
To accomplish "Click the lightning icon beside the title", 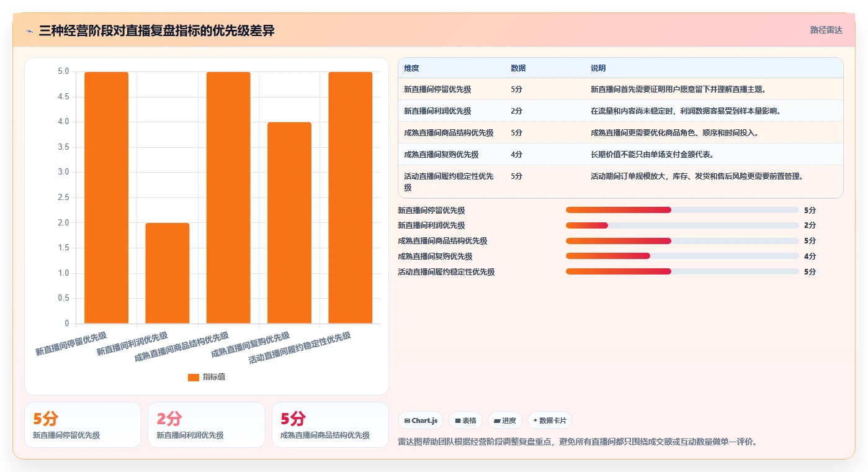I will click(x=29, y=31).
